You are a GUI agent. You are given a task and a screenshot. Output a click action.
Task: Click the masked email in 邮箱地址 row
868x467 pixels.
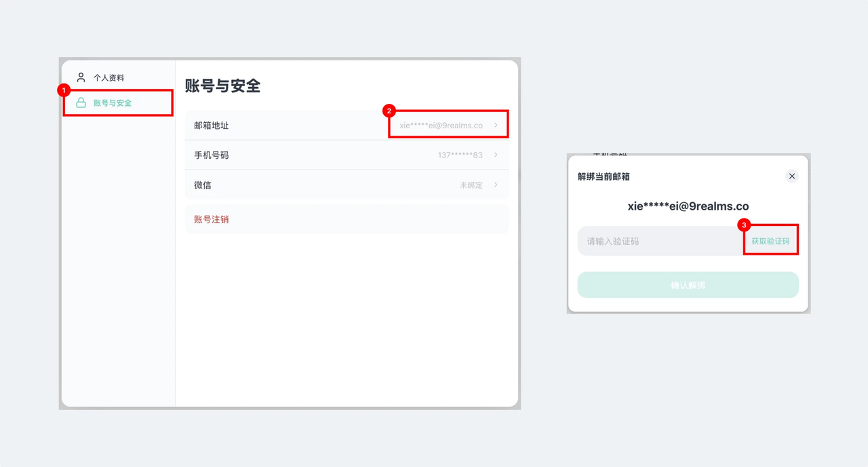[x=441, y=126]
